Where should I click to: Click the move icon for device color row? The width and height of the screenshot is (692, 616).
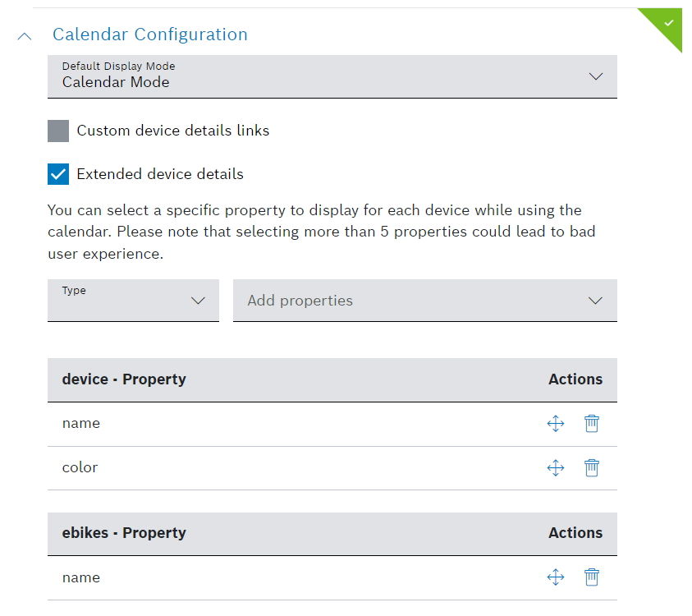(x=556, y=468)
